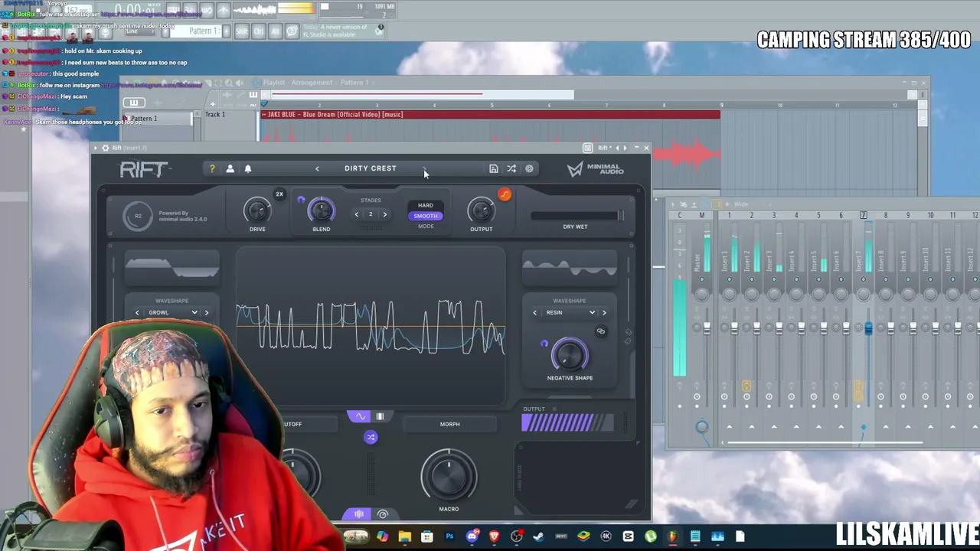Switch to the waveform view tab at bottom
980x551 pixels.
coord(358,514)
